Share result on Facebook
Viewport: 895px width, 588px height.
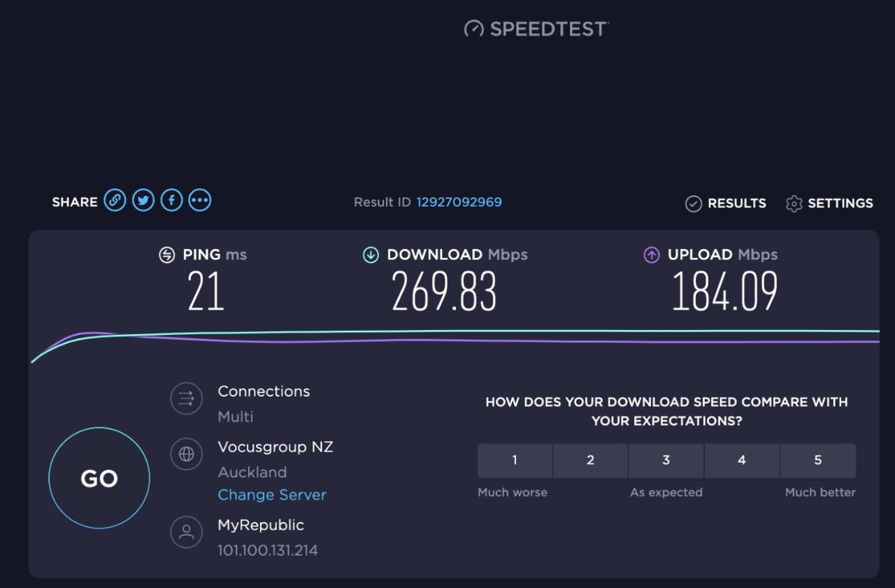[x=171, y=201]
